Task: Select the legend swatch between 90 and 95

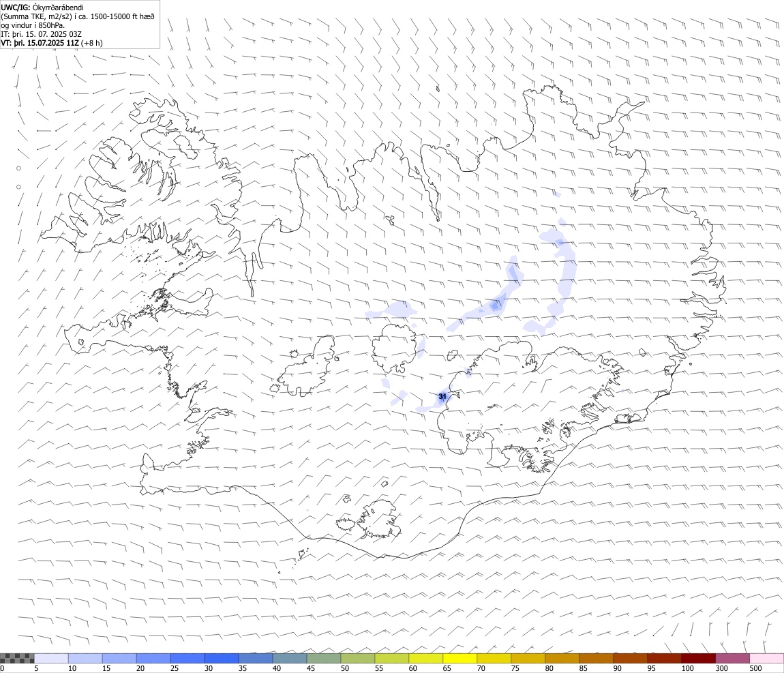Action: tap(630, 658)
